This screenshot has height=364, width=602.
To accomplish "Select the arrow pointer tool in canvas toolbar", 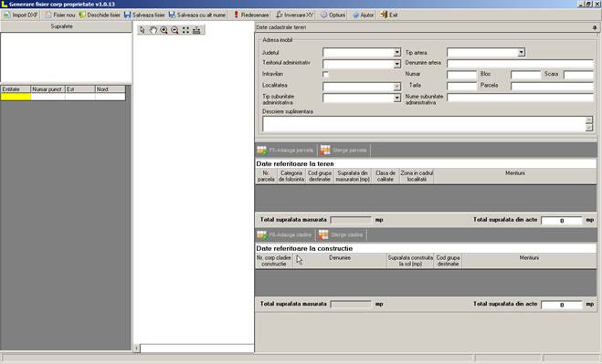I will 143,30.
